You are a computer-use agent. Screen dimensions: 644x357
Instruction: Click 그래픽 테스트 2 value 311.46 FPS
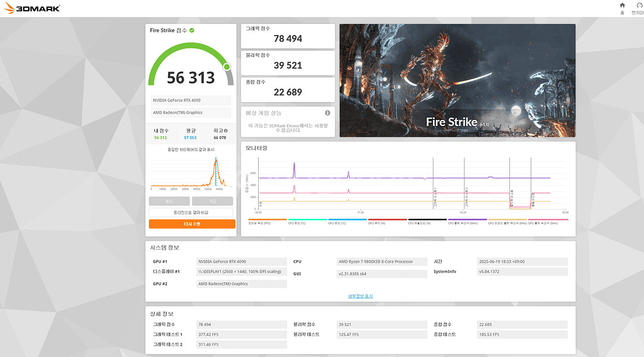click(x=241, y=344)
